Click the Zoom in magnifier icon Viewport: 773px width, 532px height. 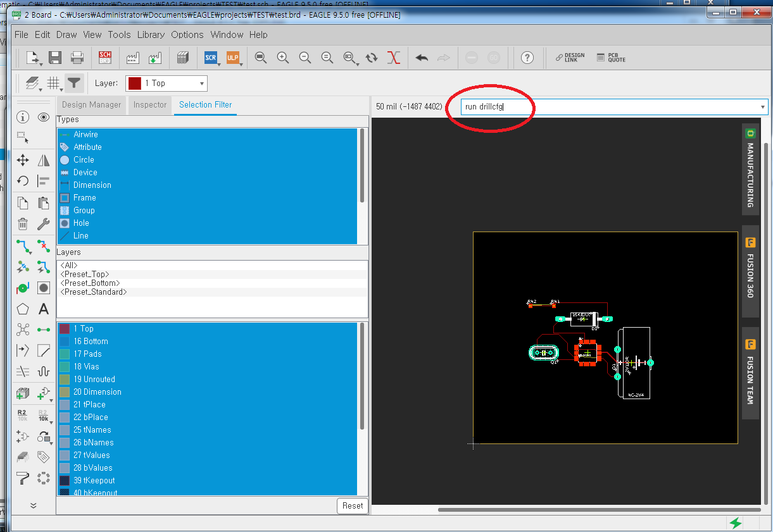(283, 58)
